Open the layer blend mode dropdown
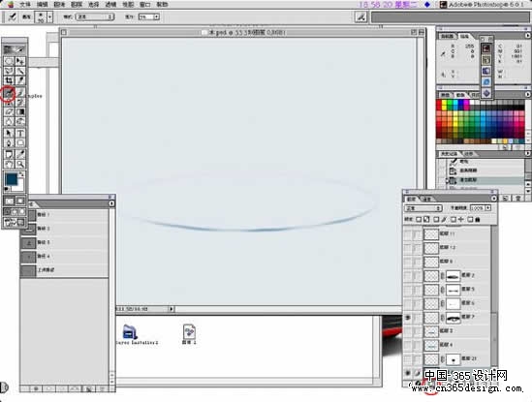Screen dimensions: 532x402 pos(423,208)
